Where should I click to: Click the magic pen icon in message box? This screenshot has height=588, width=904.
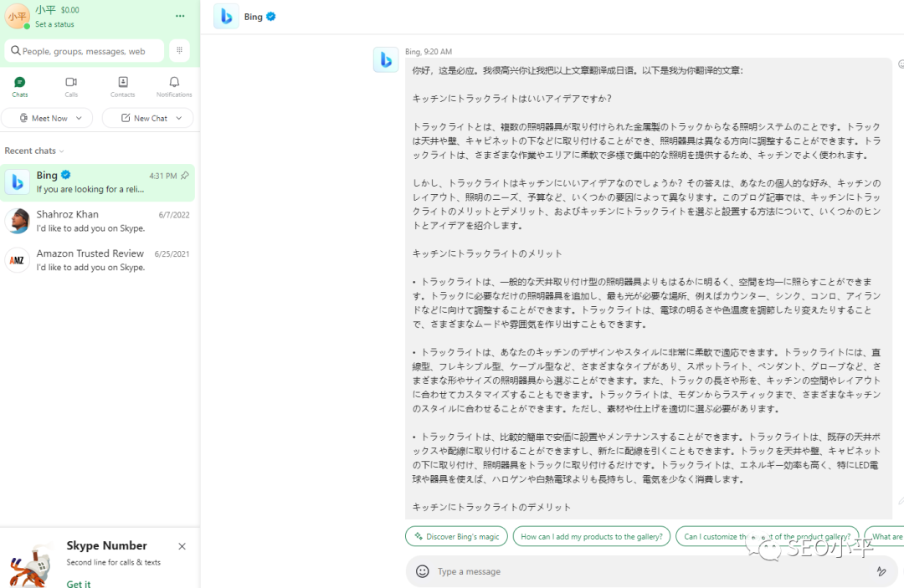881,571
